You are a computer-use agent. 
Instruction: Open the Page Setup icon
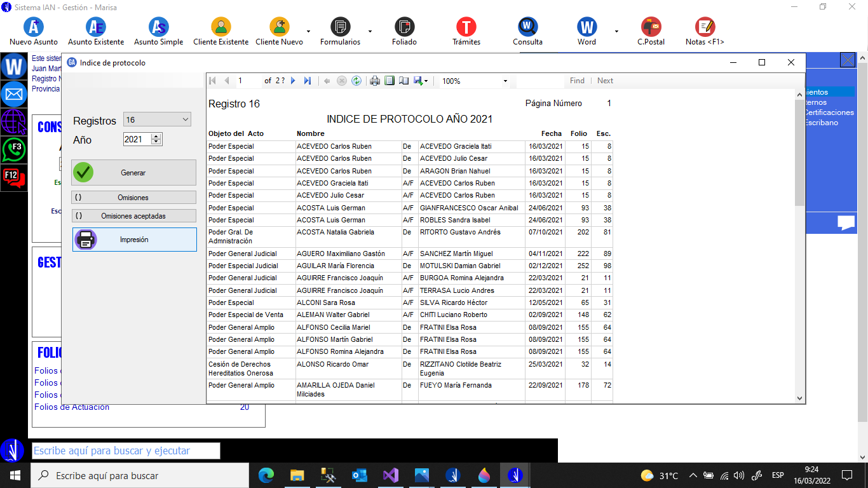[x=403, y=81]
